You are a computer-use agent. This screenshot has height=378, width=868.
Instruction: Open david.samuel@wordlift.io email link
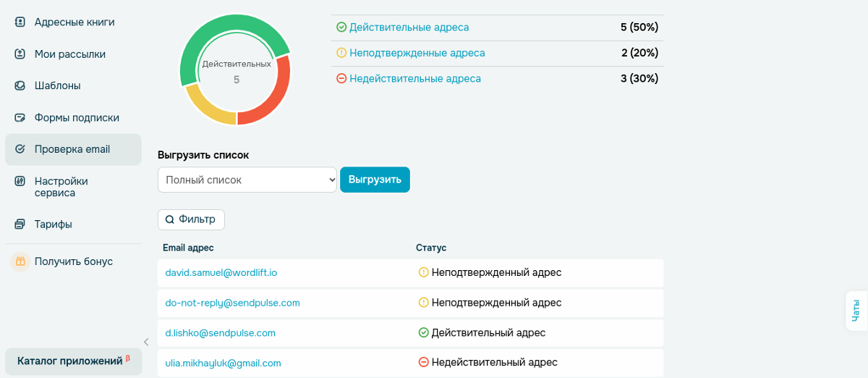221,273
